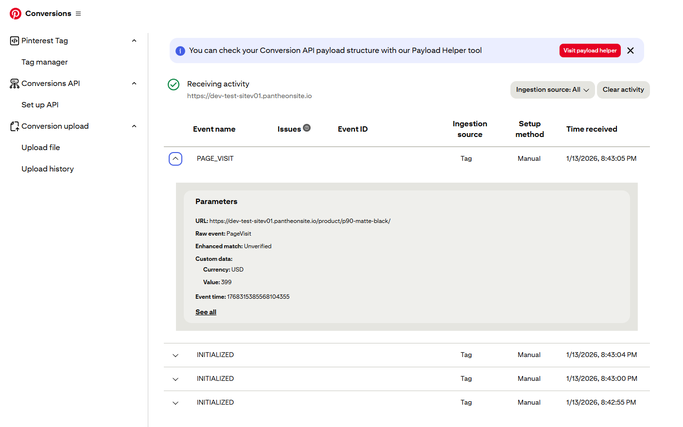This screenshot has width=683, height=427.
Task: Click the Pinterest logo icon
Action: pyautogui.click(x=15, y=13)
